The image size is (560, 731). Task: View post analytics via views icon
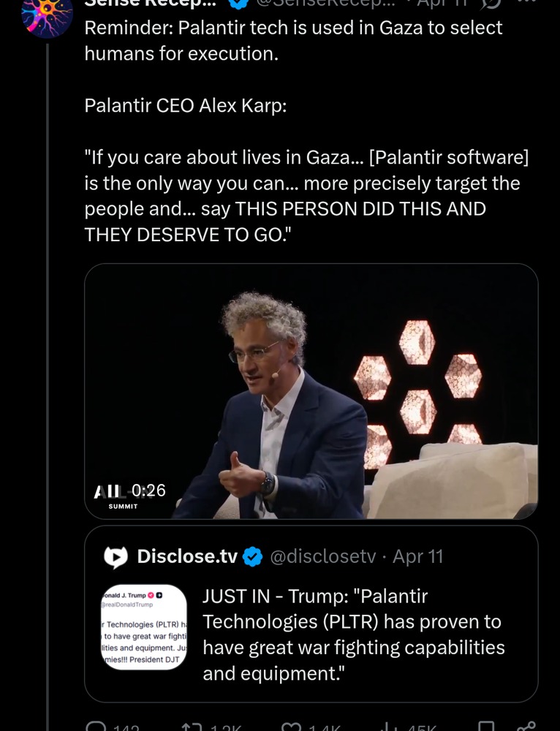click(389, 727)
